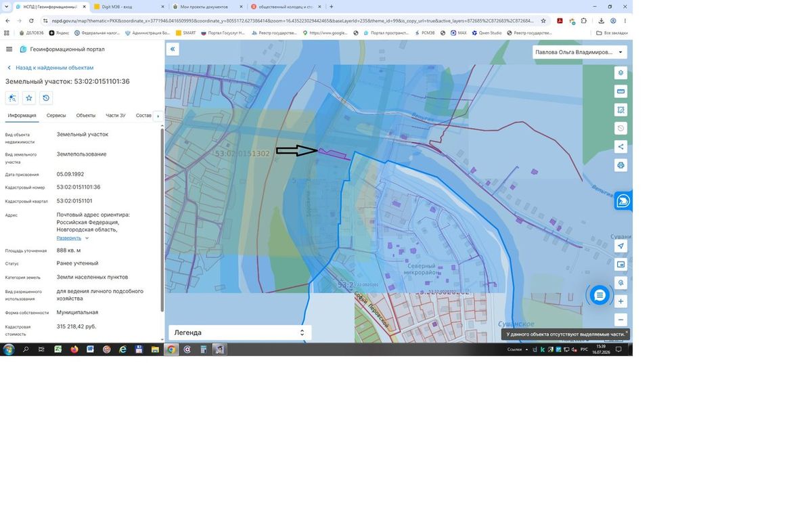Switch to the Состав tab
Screen dimensions: 812x505
[143, 116]
